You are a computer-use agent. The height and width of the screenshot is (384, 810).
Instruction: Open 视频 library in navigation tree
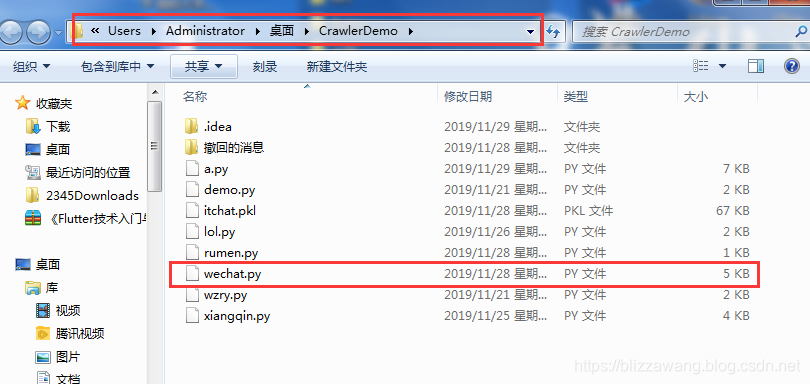click(68, 311)
